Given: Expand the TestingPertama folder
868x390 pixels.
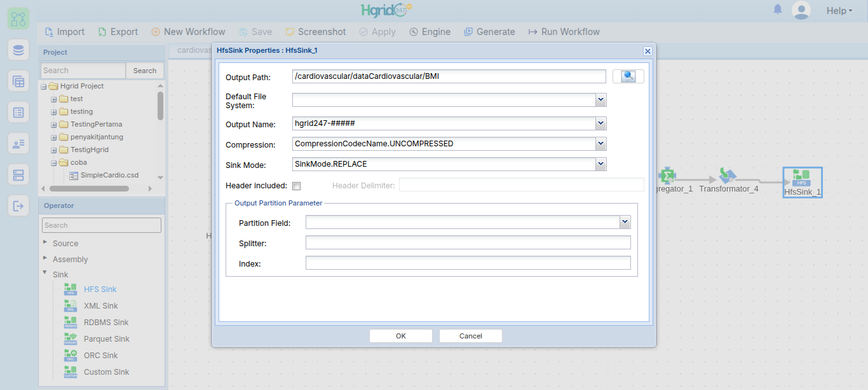Looking at the screenshot, I should coord(54,125).
